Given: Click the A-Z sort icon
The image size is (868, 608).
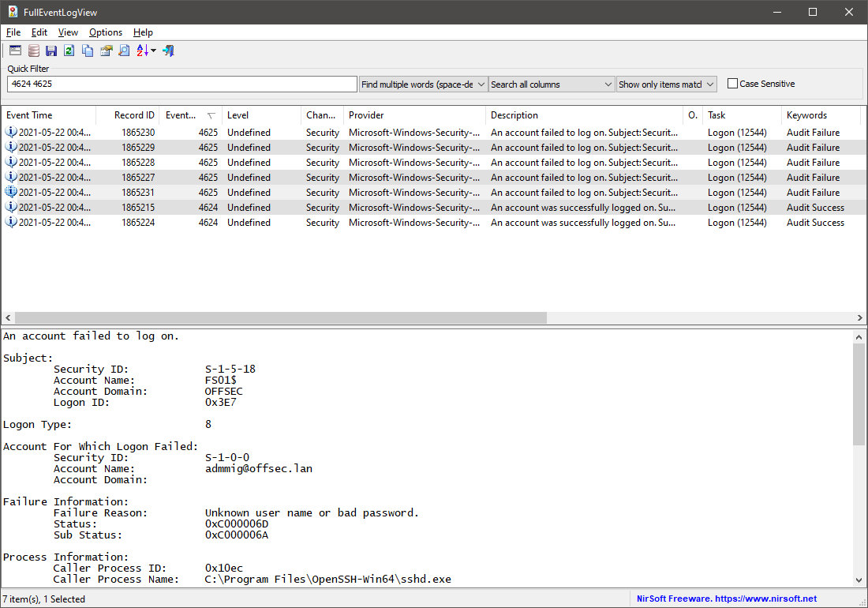Looking at the screenshot, I should point(142,51).
